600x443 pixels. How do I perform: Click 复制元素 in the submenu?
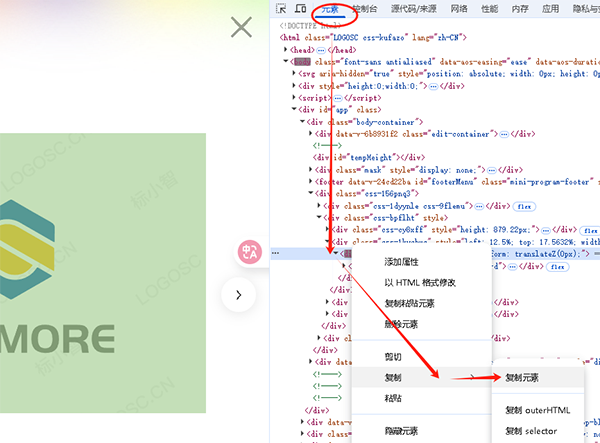pos(538,378)
